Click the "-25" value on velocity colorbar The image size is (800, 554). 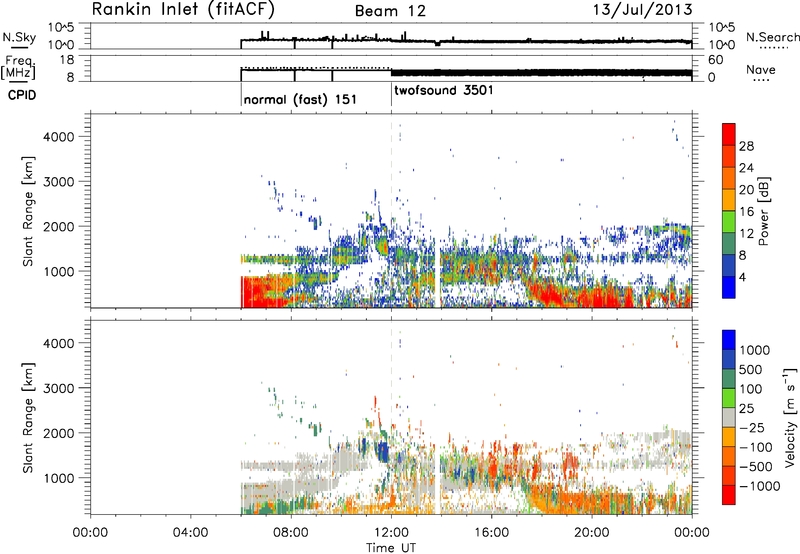[752, 428]
